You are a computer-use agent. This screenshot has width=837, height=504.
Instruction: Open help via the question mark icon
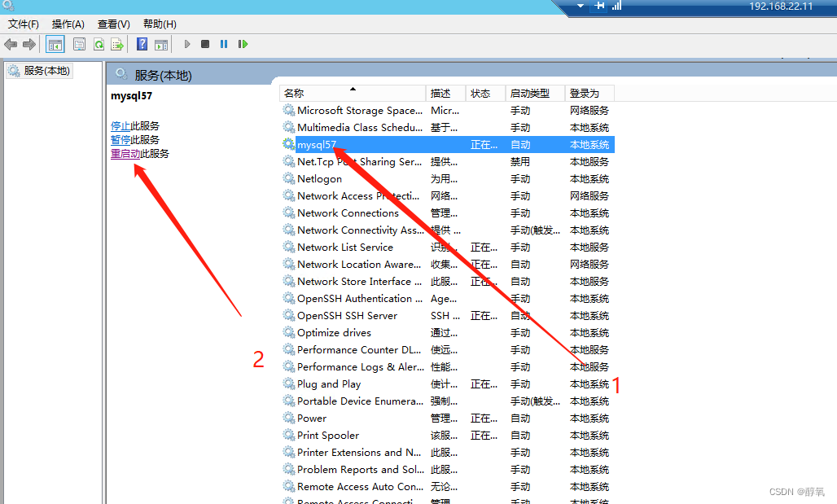pyautogui.click(x=141, y=44)
